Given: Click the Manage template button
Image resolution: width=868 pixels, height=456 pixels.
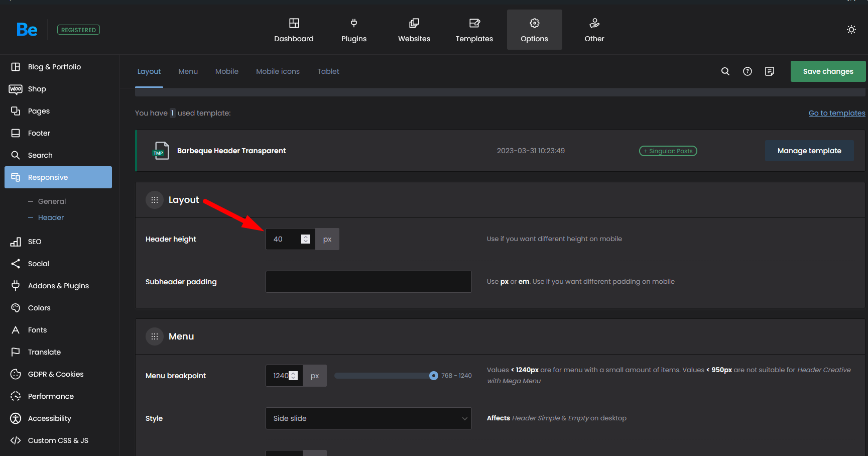Looking at the screenshot, I should pyautogui.click(x=809, y=151).
